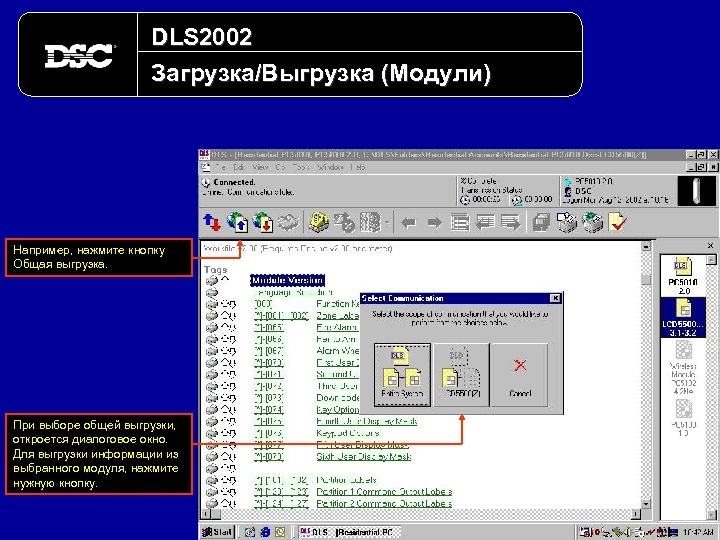Open the [000] section link
This screenshot has height=540, width=720.
point(263,304)
